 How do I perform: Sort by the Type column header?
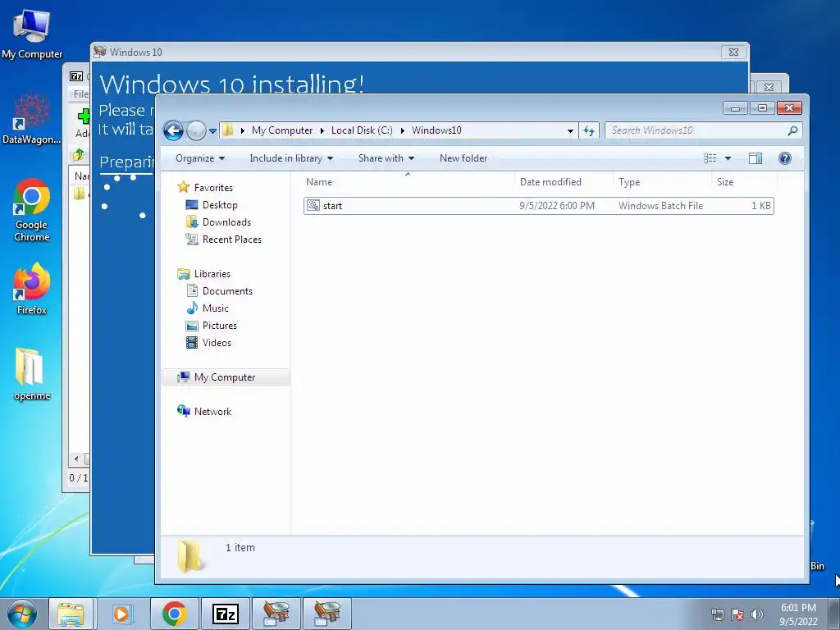[x=662, y=181]
